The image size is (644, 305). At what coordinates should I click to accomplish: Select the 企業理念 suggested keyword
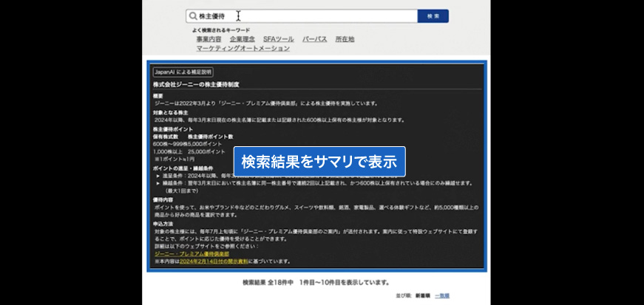point(243,39)
